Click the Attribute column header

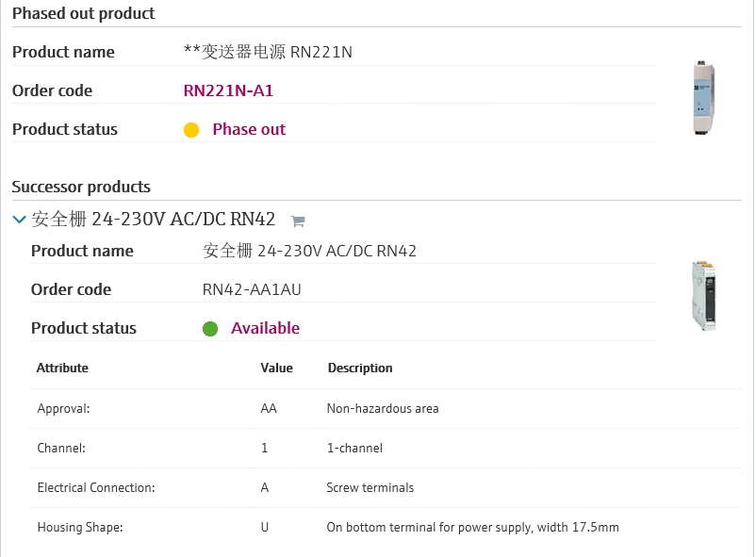(x=62, y=368)
